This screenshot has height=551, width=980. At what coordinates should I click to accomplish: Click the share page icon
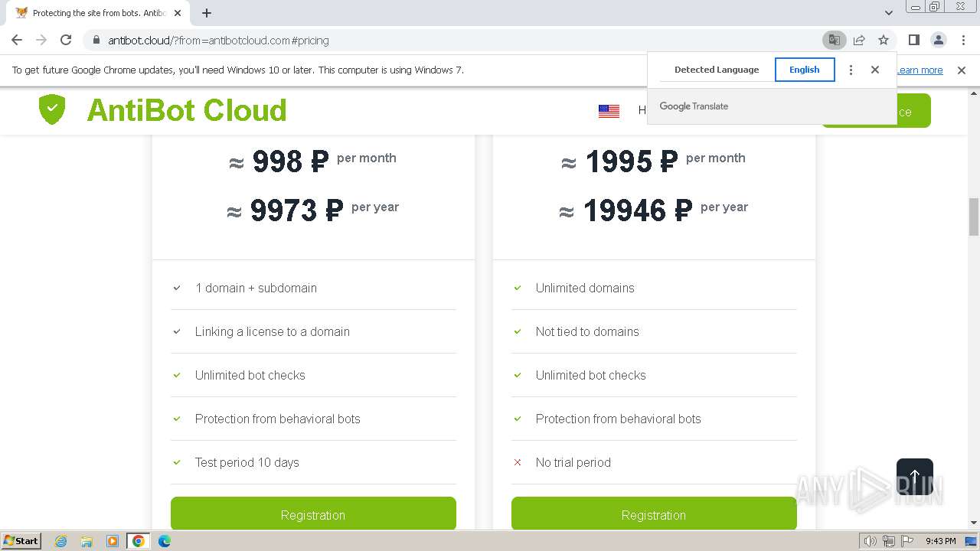859,41
